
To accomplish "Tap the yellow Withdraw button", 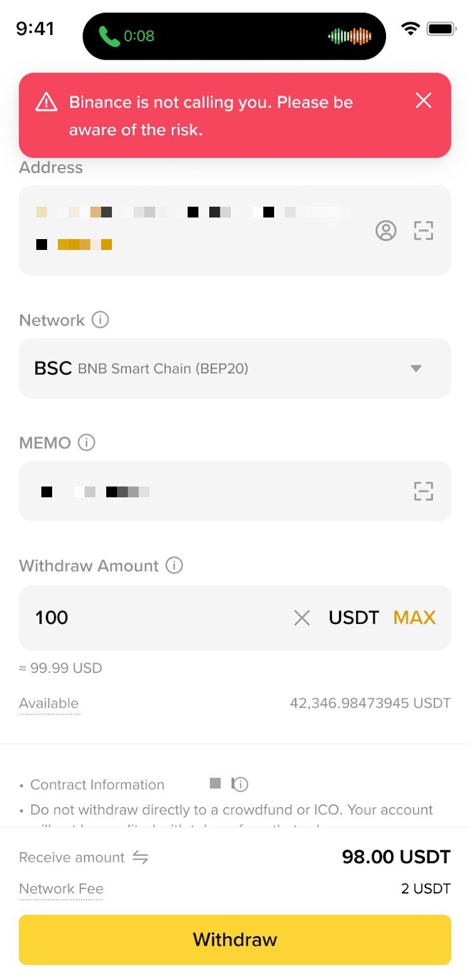I will click(235, 939).
